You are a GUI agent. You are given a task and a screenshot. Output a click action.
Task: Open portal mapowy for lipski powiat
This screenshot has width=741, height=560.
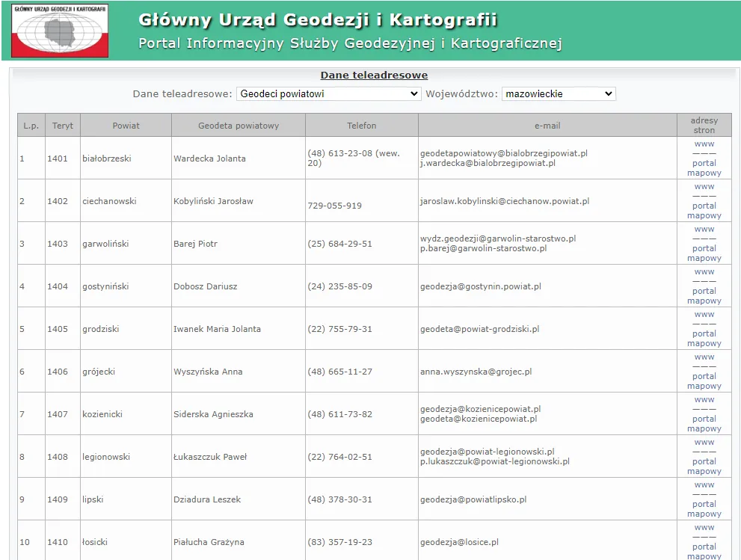tap(704, 508)
